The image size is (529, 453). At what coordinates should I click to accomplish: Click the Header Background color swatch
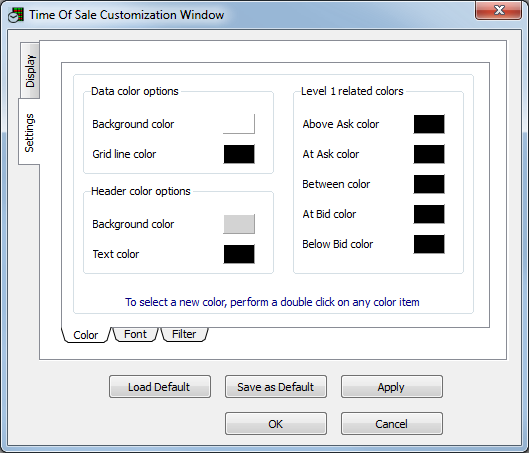click(239, 224)
